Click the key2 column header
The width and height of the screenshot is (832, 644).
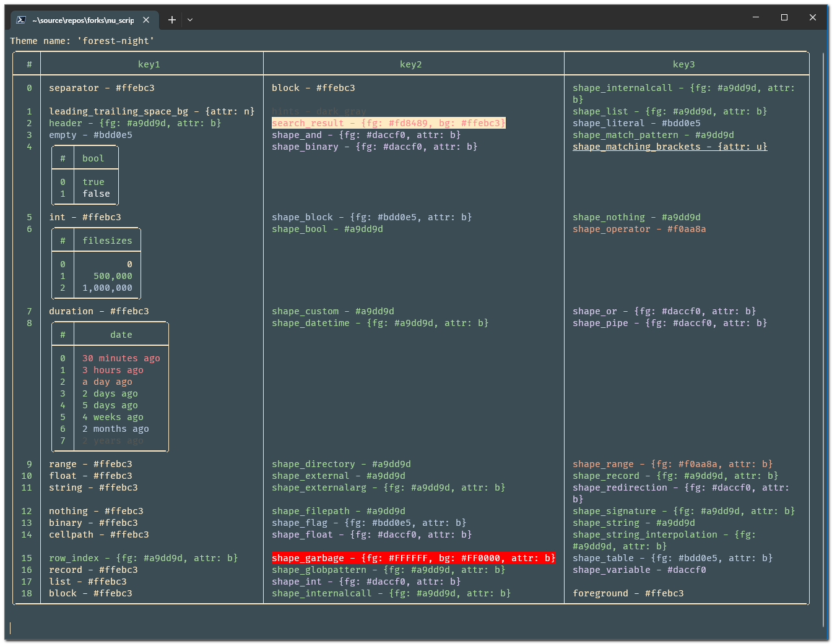411,64
